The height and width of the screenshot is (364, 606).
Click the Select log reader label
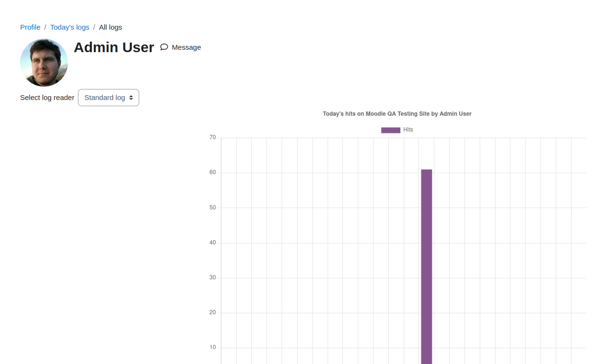pos(47,98)
